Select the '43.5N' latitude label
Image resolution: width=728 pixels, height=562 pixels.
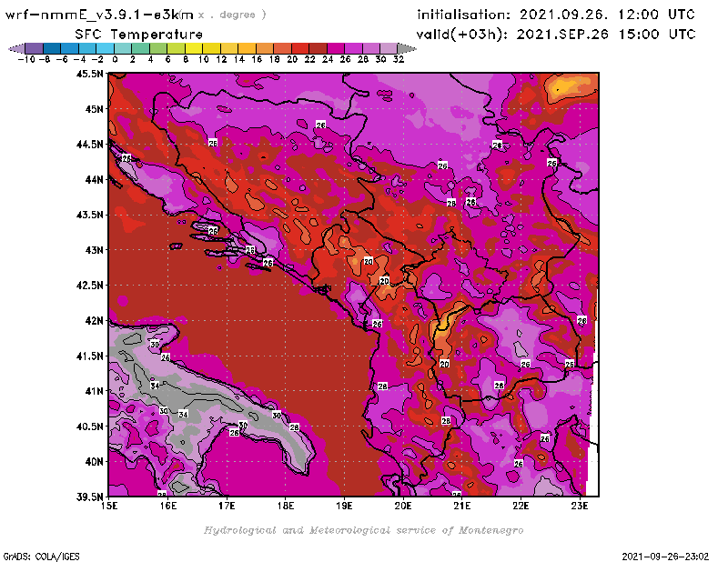tap(90, 215)
